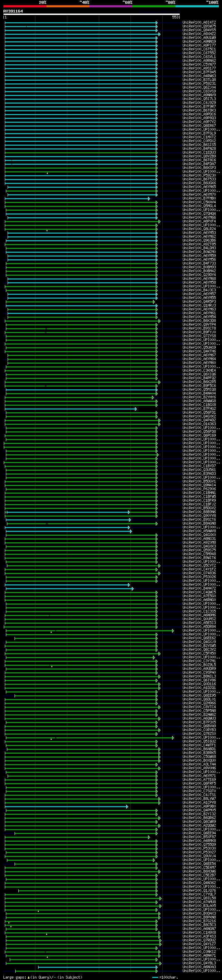Open hit UniRef100_C6T5C1
The width and height of the screenshot is (222, 980).
tap(199, 49)
